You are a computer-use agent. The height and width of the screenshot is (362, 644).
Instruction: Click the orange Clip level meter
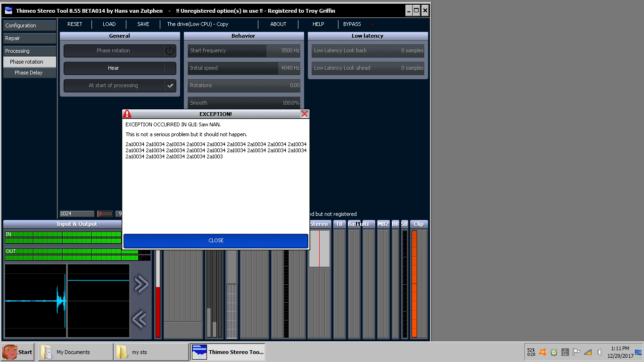(x=414, y=284)
